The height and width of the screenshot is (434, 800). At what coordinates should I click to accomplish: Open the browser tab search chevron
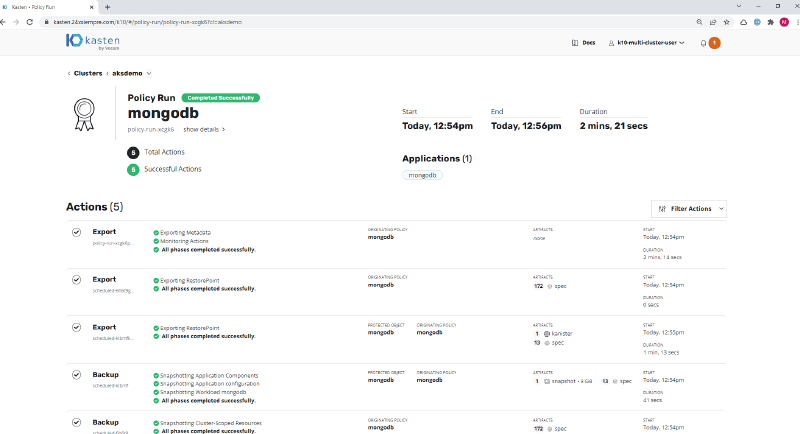tap(739, 6)
